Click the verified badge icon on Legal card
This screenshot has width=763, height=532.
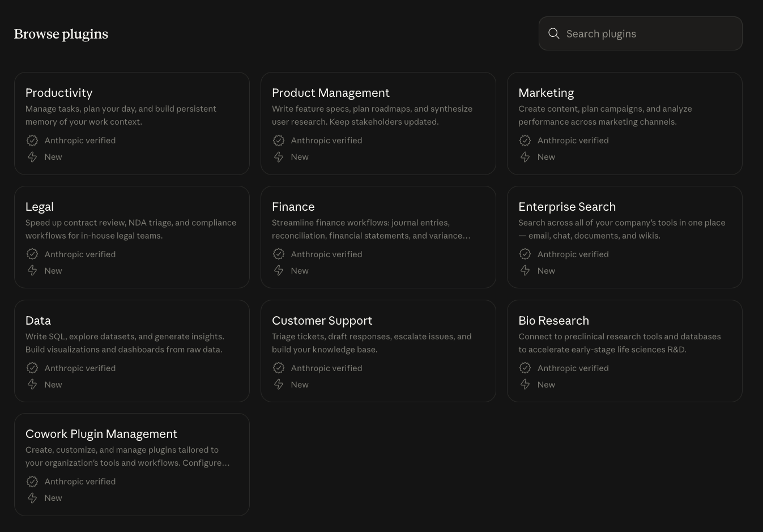32,254
